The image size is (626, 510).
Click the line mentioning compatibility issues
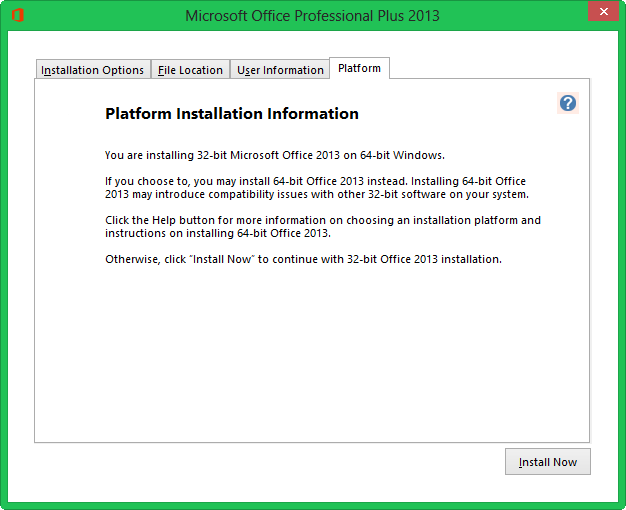point(316,194)
